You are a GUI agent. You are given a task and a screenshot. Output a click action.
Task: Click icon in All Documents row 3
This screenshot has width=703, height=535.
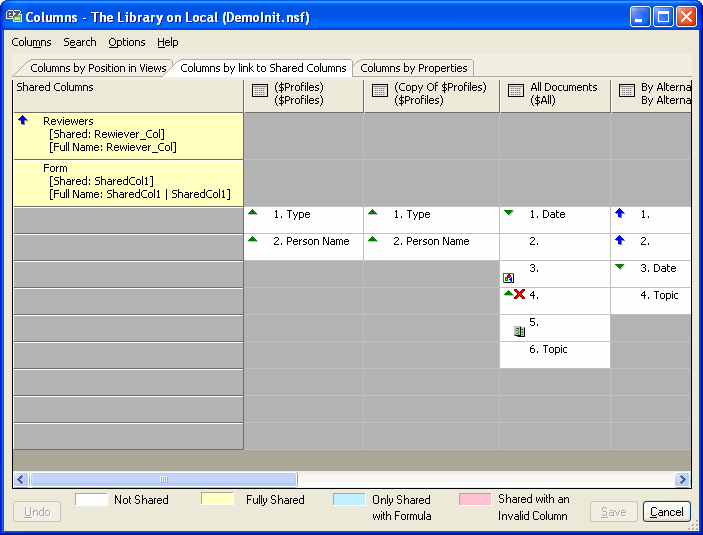click(x=508, y=277)
